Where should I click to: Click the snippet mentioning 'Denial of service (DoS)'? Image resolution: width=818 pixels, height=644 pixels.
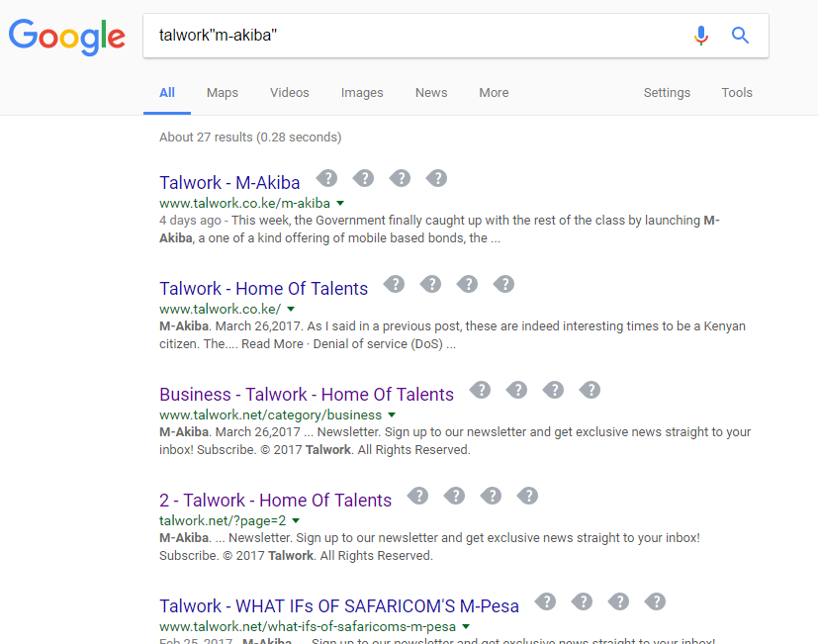[x=452, y=335]
